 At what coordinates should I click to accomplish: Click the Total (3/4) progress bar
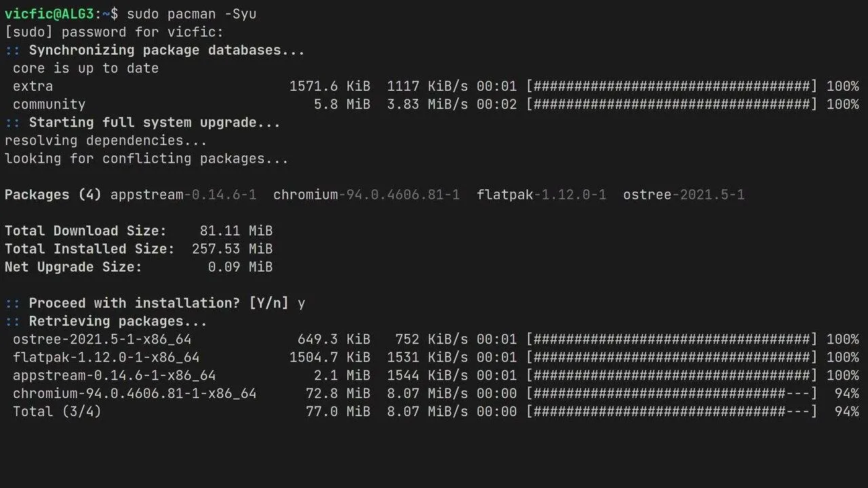672,411
